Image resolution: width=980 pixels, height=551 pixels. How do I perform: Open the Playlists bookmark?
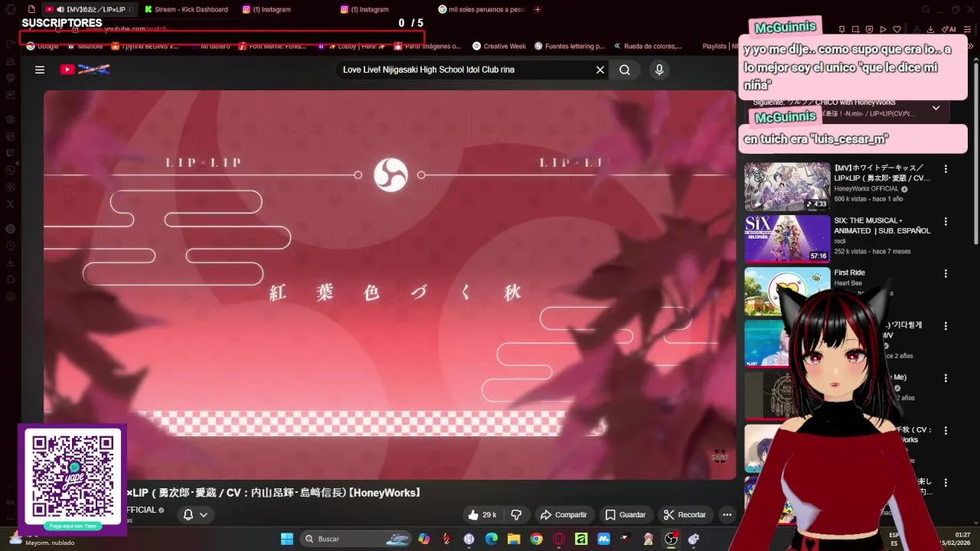(x=714, y=46)
